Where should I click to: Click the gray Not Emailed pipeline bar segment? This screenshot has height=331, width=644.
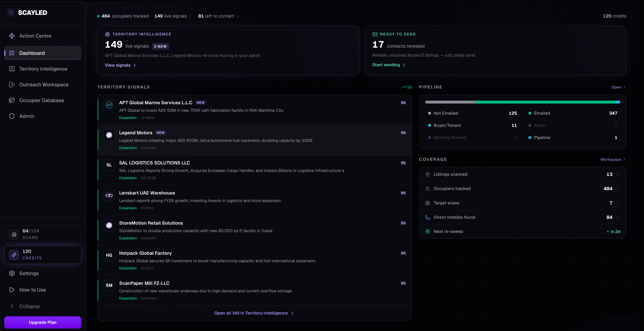coord(450,102)
